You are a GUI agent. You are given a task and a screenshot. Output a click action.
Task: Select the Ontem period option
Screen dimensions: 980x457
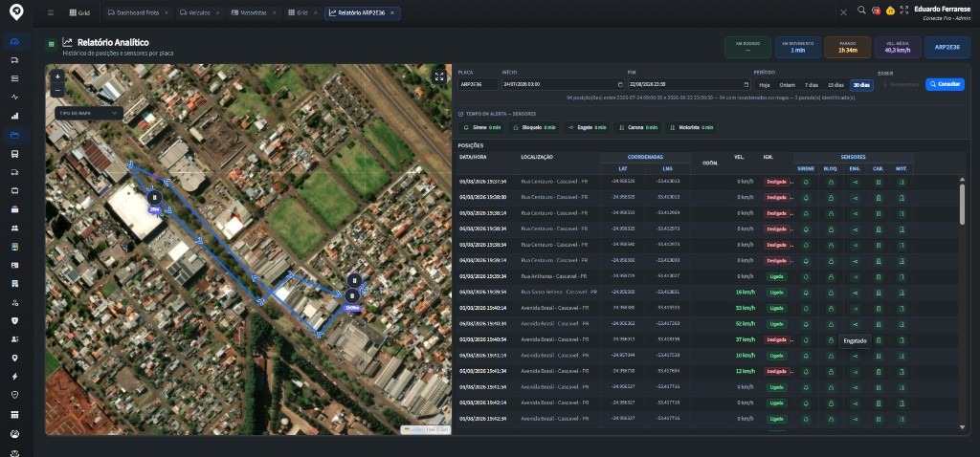(x=787, y=85)
